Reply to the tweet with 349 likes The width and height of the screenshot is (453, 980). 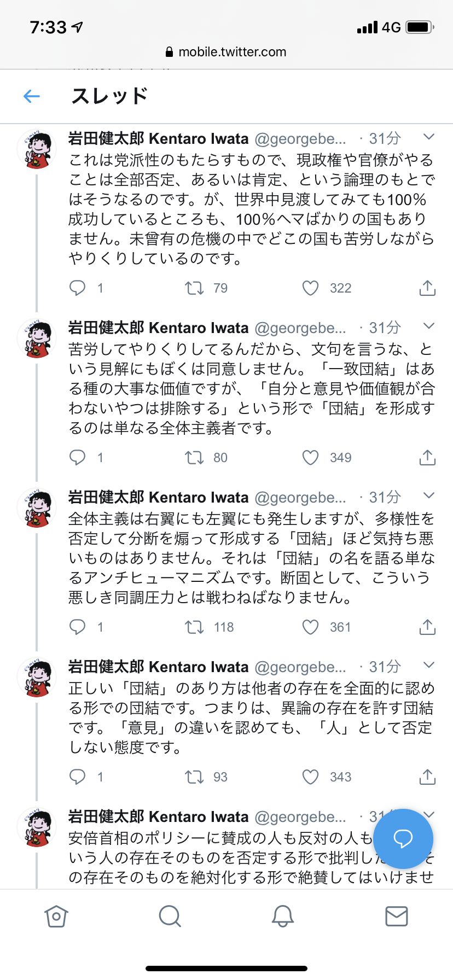click(78, 458)
